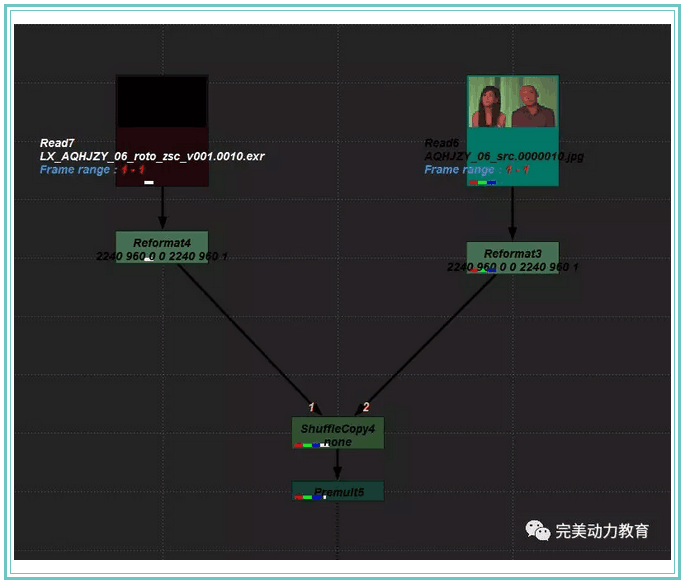Click the Read6 file name AQHJZY_06_src.0000010.jpg
This screenshot has height=584, width=685.
pyautogui.click(x=504, y=156)
